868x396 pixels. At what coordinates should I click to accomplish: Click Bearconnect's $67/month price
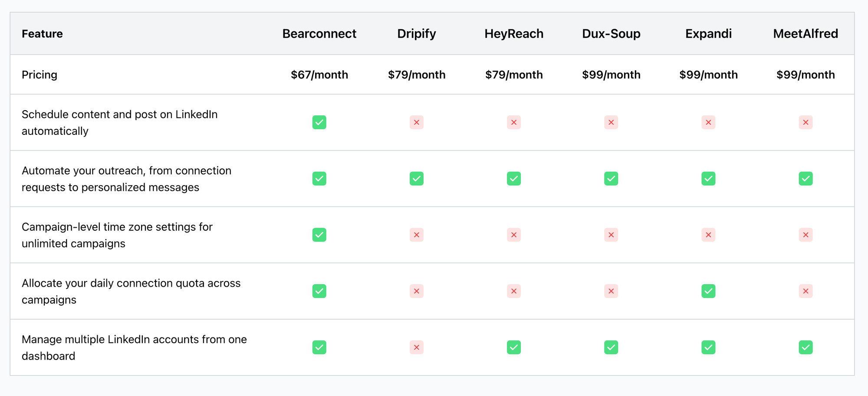point(319,75)
